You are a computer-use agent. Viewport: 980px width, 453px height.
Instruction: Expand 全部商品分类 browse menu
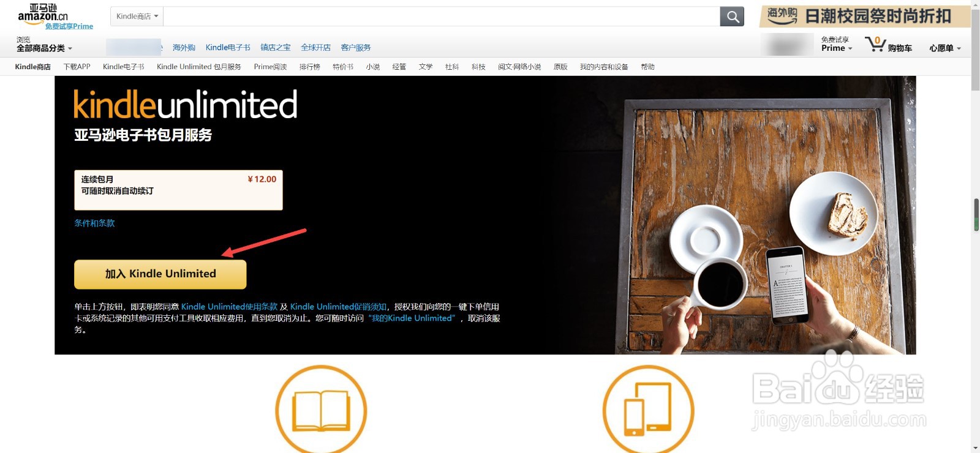tap(44, 48)
